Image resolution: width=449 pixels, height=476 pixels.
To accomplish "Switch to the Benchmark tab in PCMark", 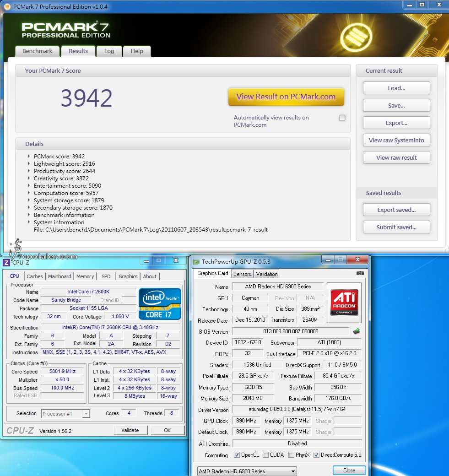I will (38, 51).
